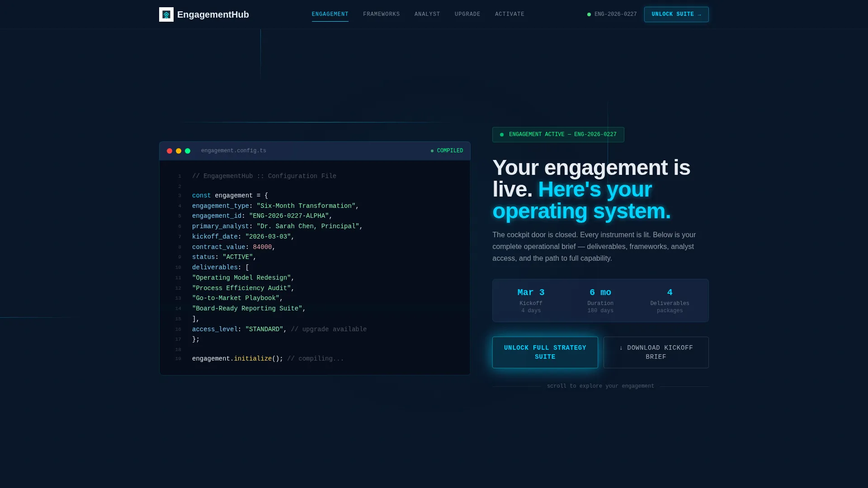868x488 pixels.
Task: Click the green window dot in the code panel
Action: coord(188,151)
